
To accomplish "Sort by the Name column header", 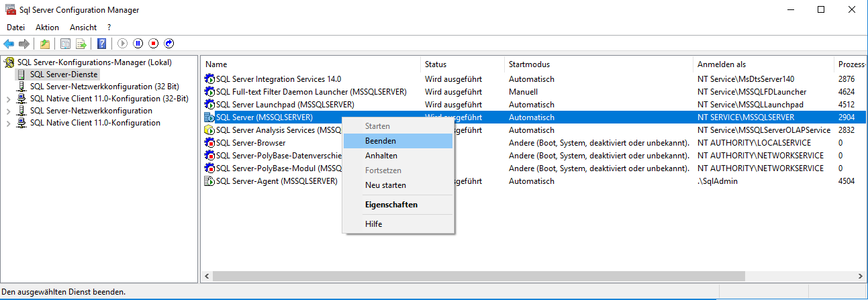I will click(x=311, y=64).
